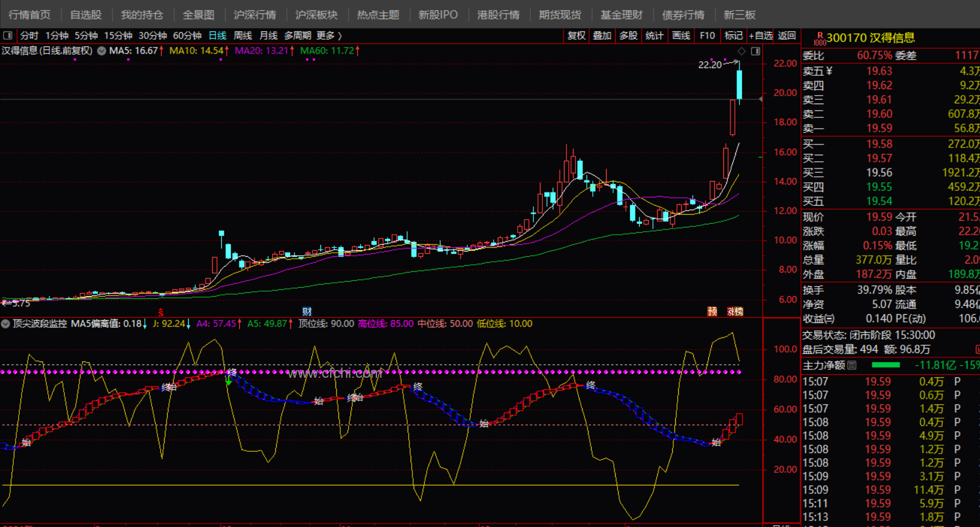Expand 更多 timeframe options
Screen dimensions: 980x527
tap(329, 35)
